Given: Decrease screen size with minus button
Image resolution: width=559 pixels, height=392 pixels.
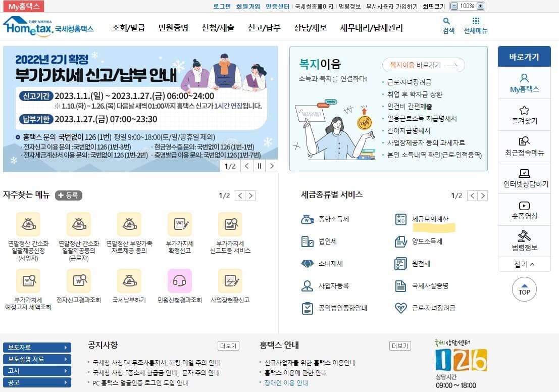Looking at the screenshot, I should click(454, 6).
